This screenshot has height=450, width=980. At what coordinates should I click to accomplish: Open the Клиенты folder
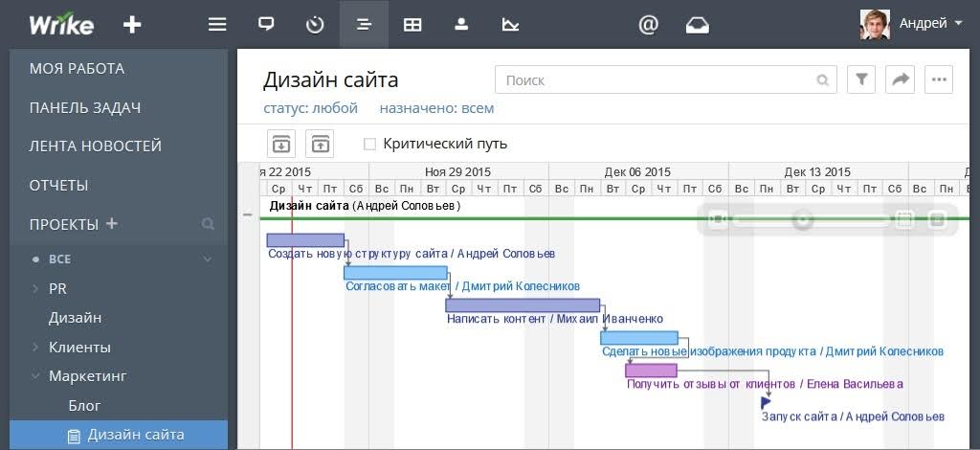tap(79, 347)
